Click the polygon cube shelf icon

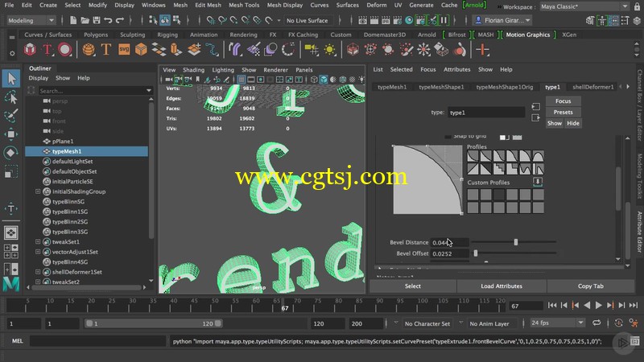[x=142, y=50]
